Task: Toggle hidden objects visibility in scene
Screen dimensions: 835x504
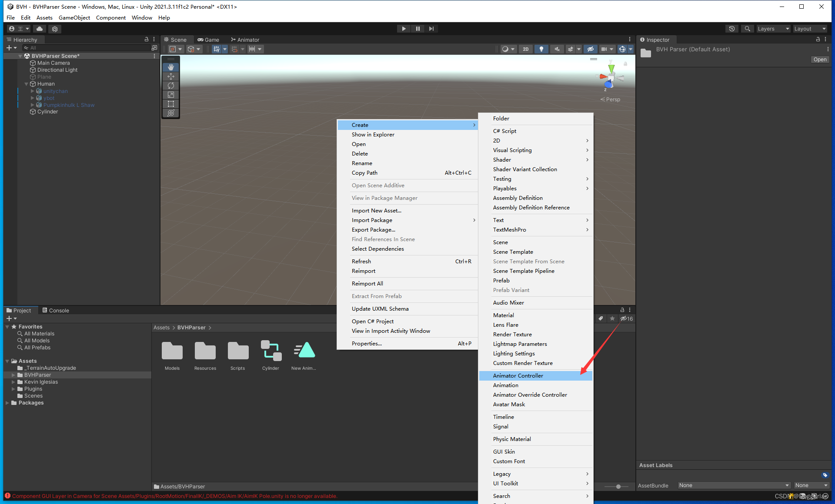Action: click(x=590, y=49)
